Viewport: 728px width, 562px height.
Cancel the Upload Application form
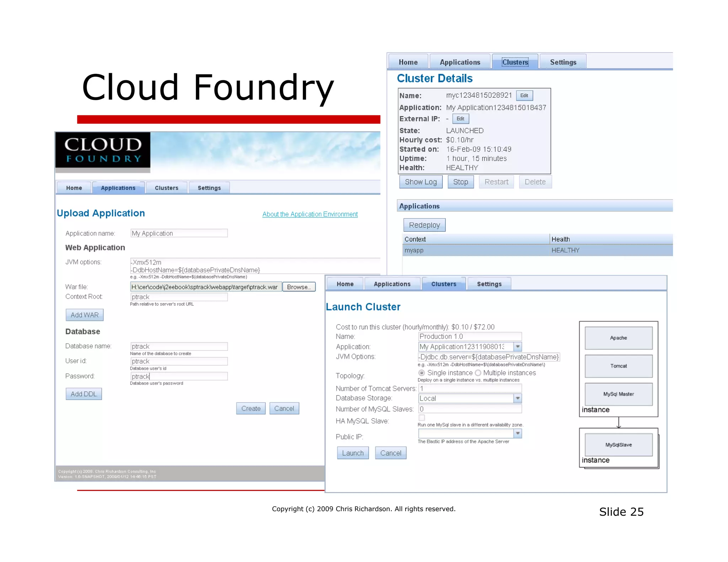coord(284,408)
